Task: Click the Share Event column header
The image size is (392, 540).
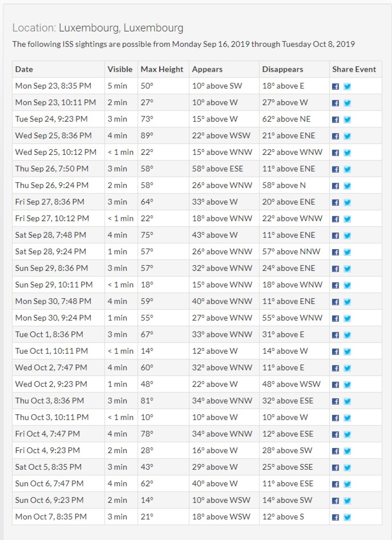Action: tap(354, 69)
